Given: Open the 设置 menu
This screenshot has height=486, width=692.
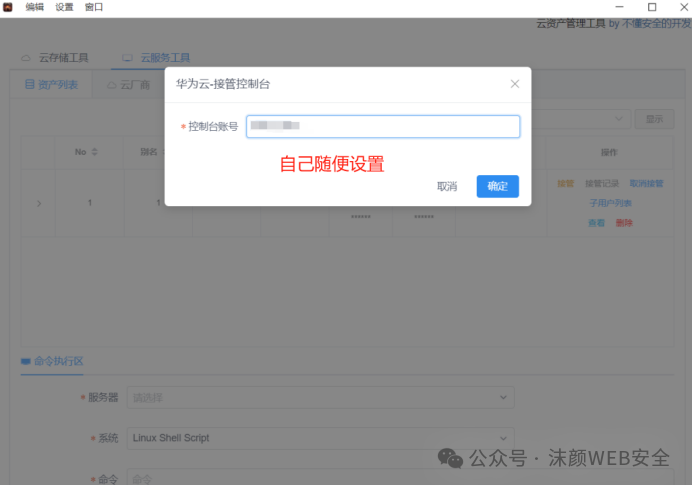Looking at the screenshot, I should pos(64,7).
